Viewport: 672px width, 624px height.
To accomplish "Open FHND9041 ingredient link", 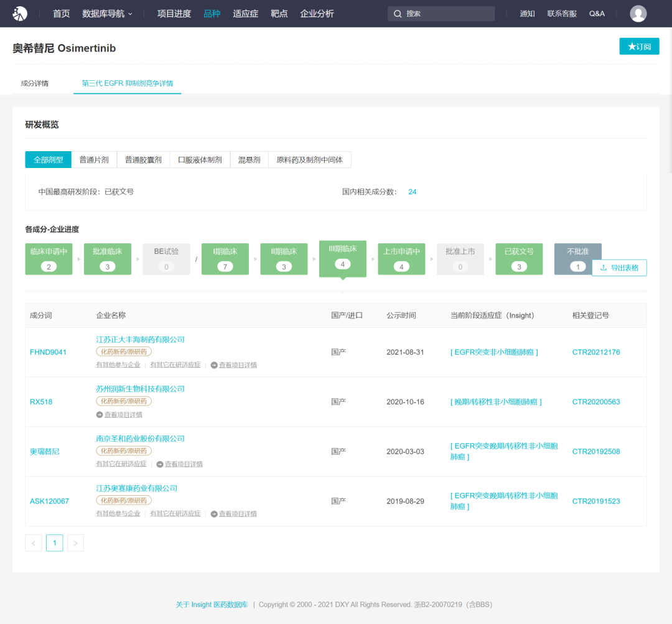I will [x=48, y=352].
